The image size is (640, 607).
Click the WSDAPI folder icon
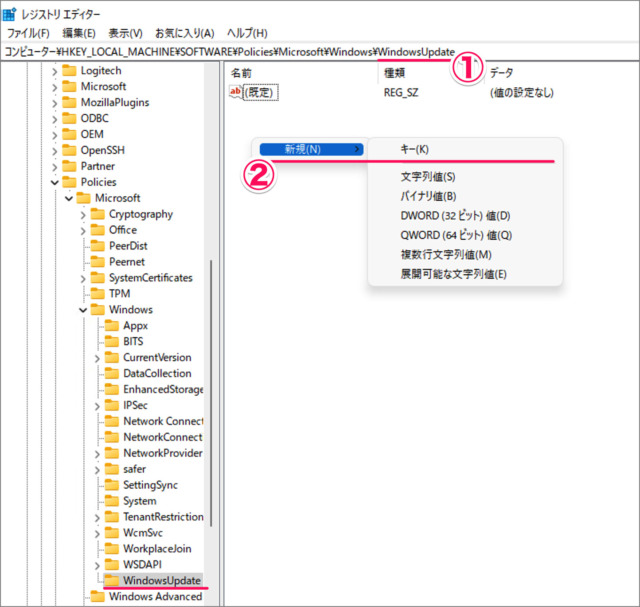pos(112,565)
